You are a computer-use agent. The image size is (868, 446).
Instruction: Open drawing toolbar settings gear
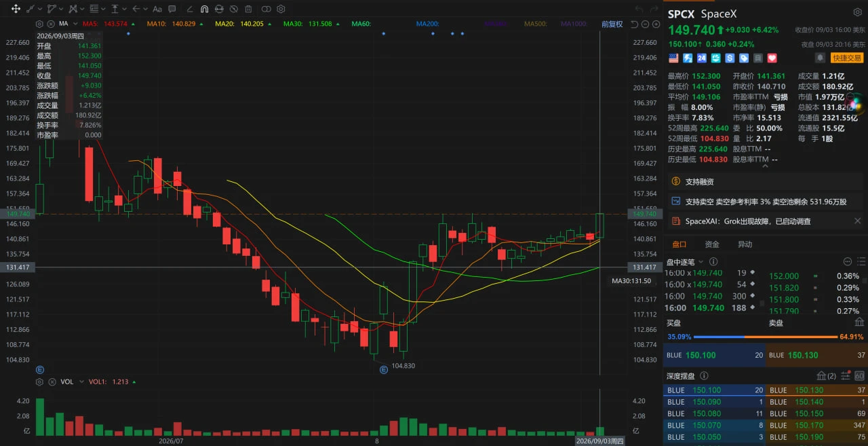coord(281,9)
